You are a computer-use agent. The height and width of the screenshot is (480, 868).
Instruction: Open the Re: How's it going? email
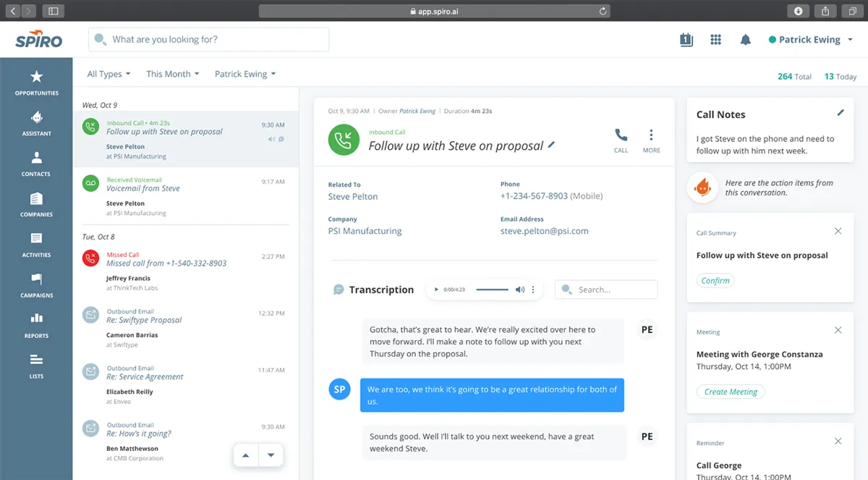(186, 440)
